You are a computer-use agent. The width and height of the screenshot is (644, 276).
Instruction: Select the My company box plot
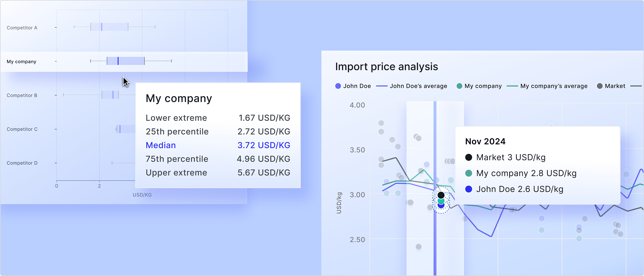[x=126, y=61]
